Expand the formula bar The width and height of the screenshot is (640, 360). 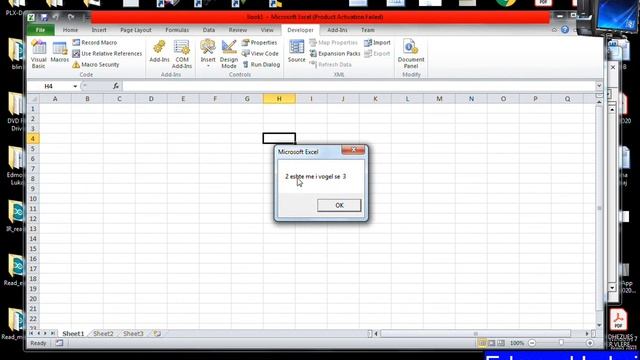coord(599,86)
